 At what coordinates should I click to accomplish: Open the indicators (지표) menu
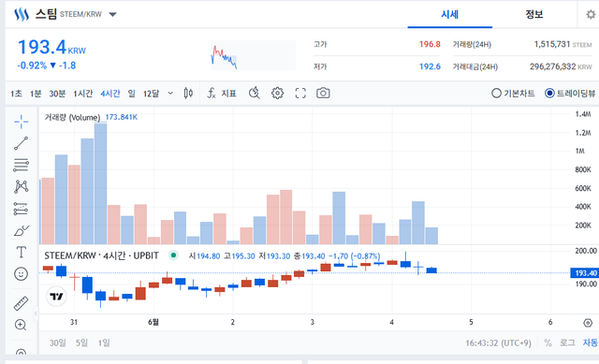point(222,94)
